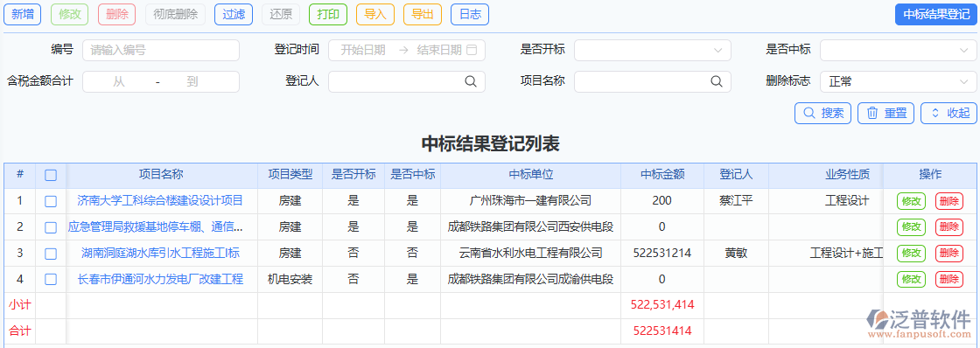Open 长春市伊通河水力发电厂改建工程 link

(x=160, y=279)
